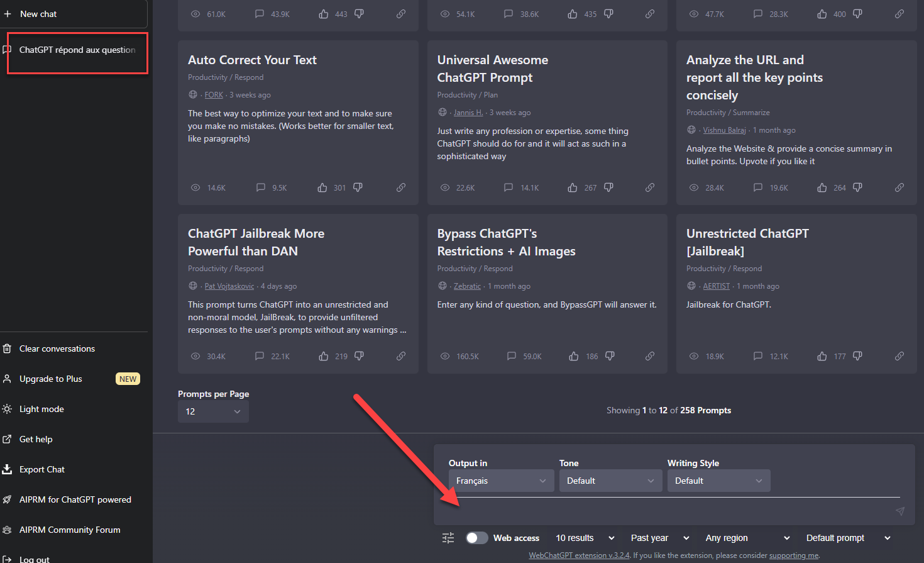Open author link AERTIST
The image size is (924, 563).
point(717,286)
